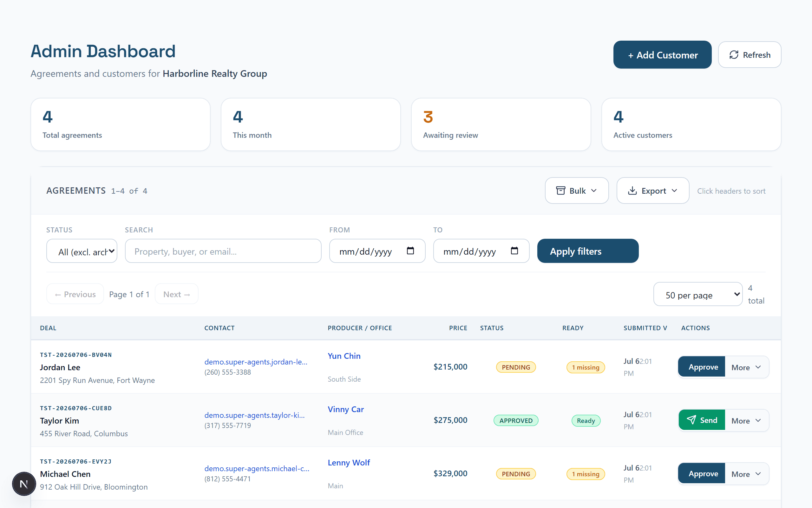This screenshot has height=508, width=812.
Task: Click the price $275,000
Action: (x=450, y=420)
